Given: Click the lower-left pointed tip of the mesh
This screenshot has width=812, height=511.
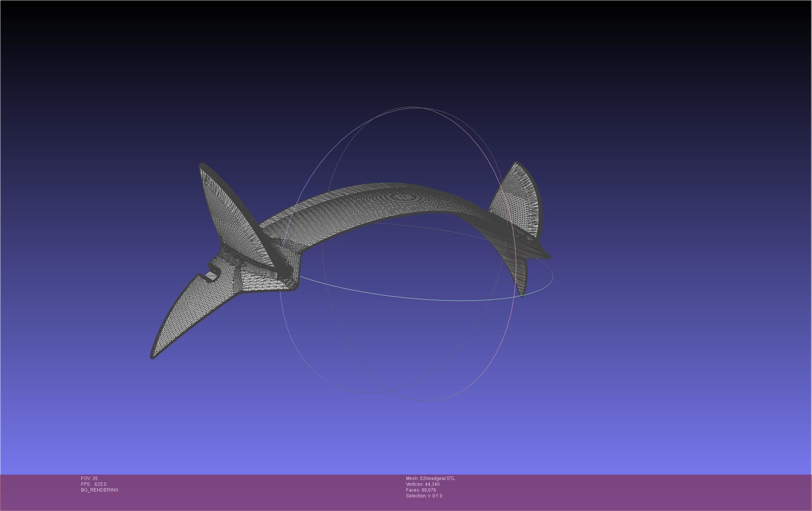Looking at the screenshot, I should click(153, 356).
